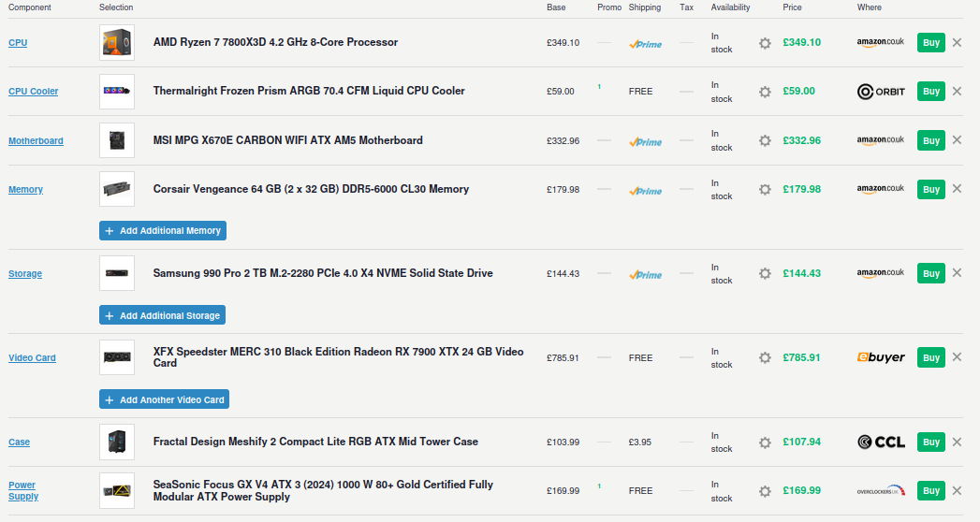Open AMD Ryzen 7 7800X3D product name

275,42
